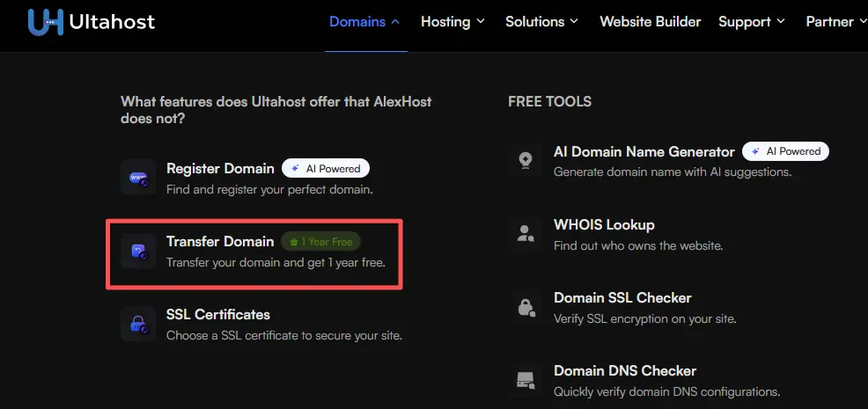Click 'Generate domain name with AI suggestions.' text

tap(673, 172)
